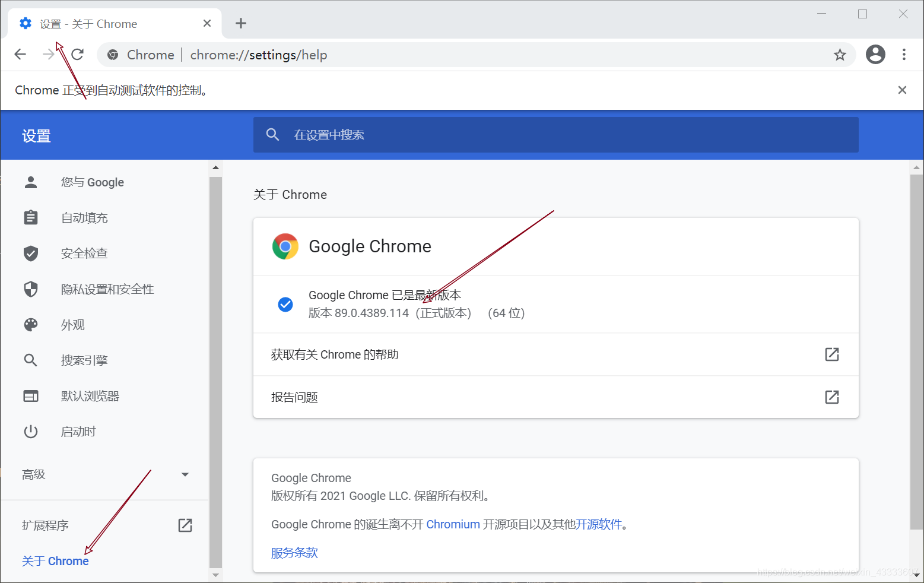Click the person icon beside 您与 Google
924x583 pixels.
pyautogui.click(x=31, y=182)
